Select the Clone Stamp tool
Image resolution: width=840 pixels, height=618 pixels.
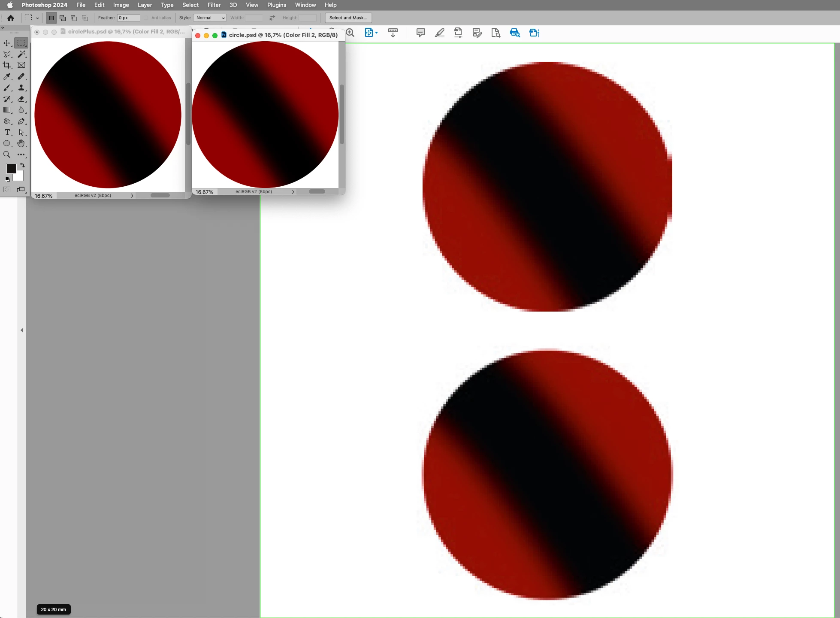[21, 88]
